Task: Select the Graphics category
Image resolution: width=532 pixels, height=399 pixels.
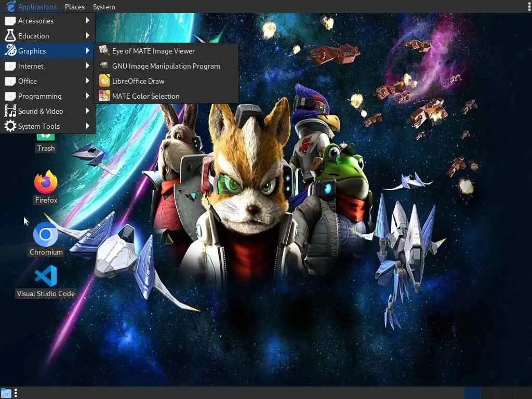Action: [x=47, y=51]
